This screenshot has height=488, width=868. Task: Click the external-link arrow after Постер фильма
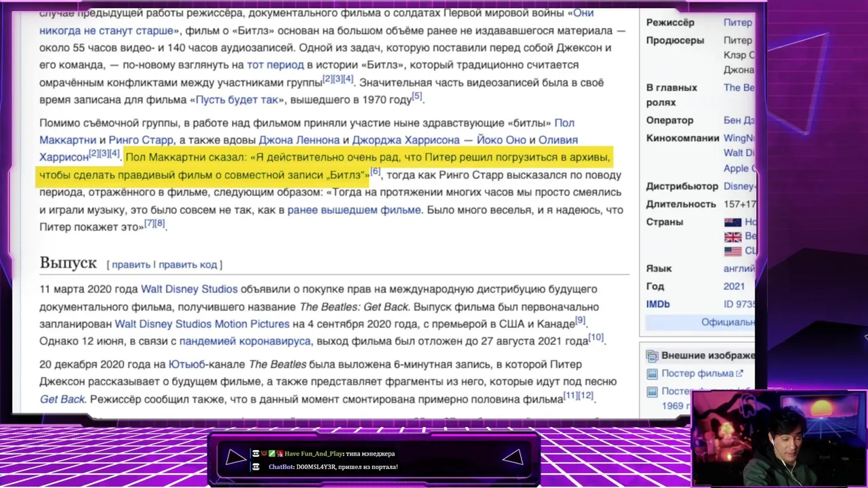(x=740, y=373)
